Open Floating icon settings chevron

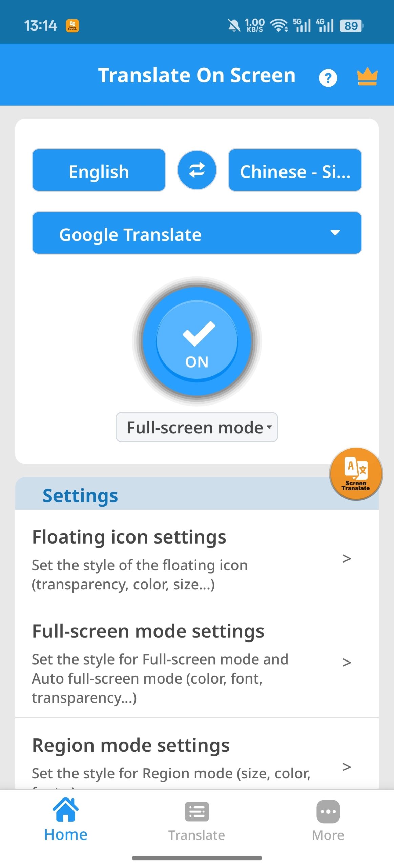(x=346, y=558)
